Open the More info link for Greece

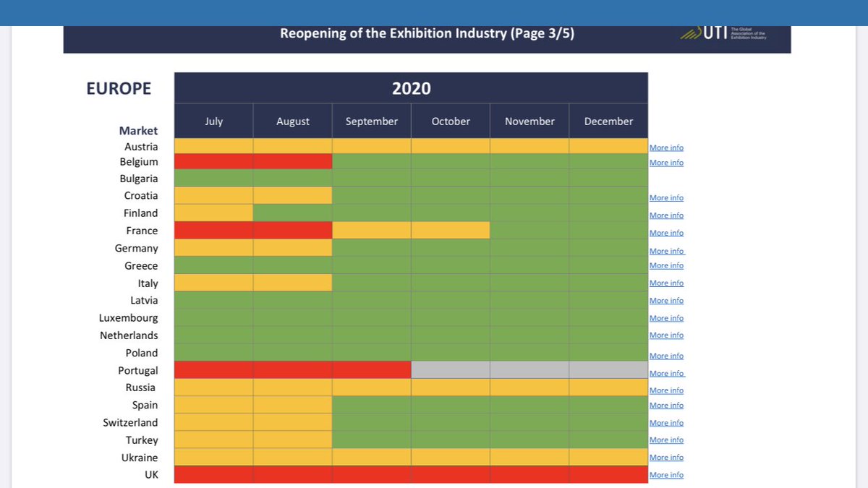[x=666, y=265]
